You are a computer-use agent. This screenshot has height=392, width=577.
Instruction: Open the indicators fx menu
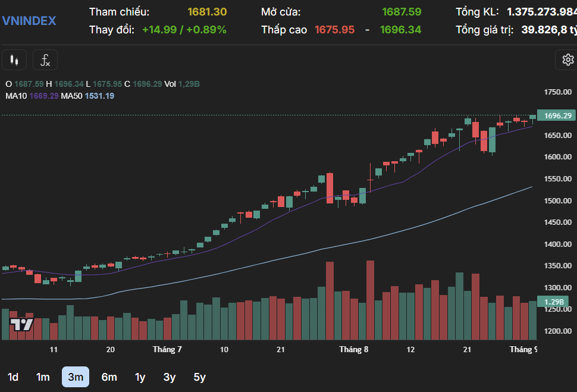pyautogui.click(x=45, y=59)
